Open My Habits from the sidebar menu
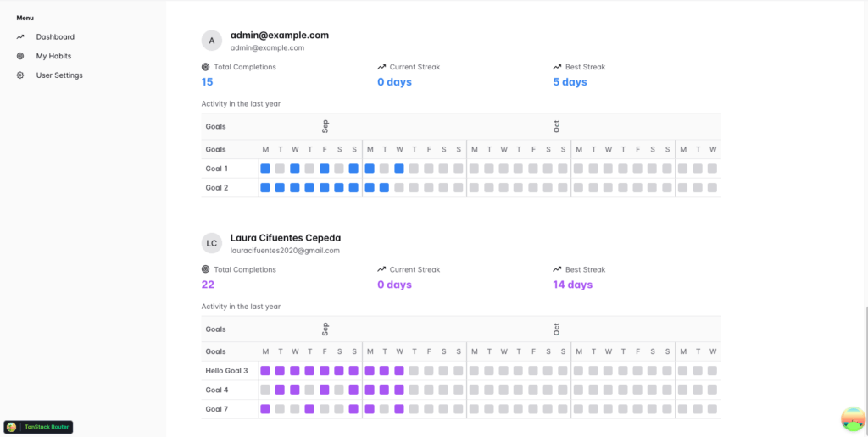Viewport: 868px width, 437px height. 53,56
